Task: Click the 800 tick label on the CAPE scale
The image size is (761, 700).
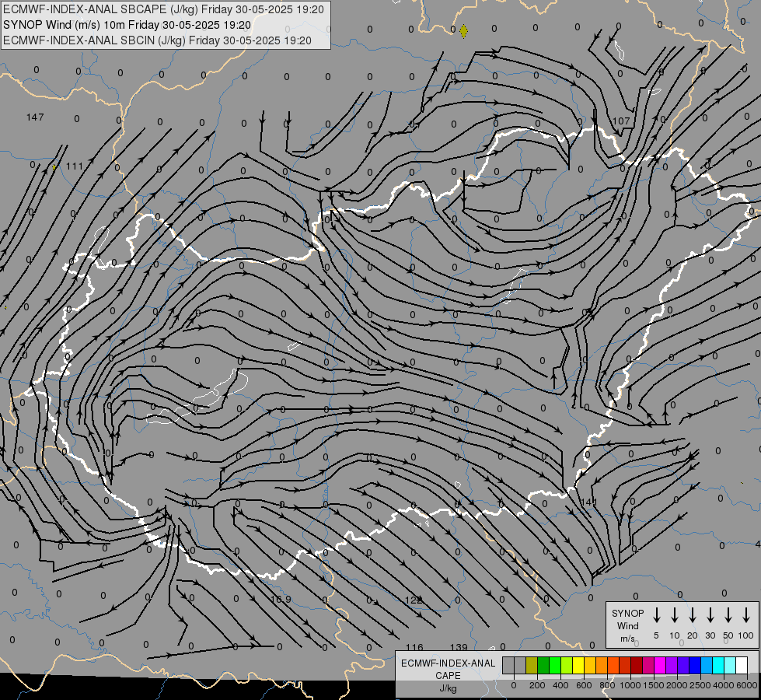Action: (x=607, y=685)
